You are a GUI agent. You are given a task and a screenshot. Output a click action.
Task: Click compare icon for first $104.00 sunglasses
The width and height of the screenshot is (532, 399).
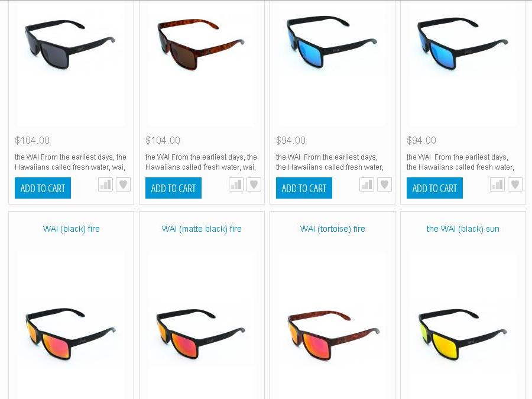point(106,184)
